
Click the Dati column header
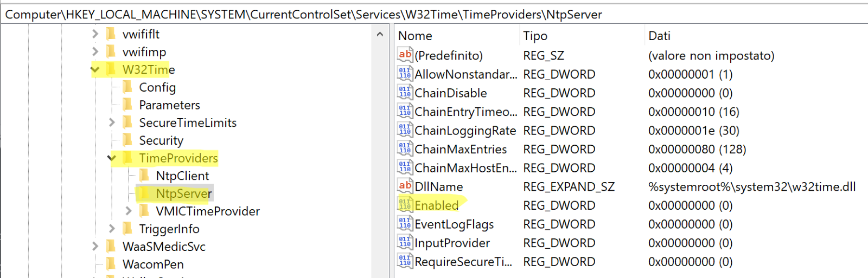660,36
